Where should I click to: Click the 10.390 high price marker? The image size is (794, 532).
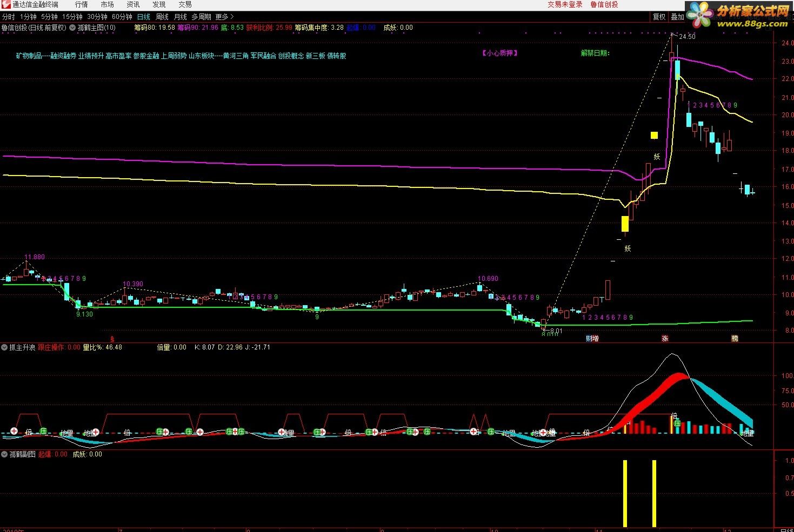click(x=133, y=284)
